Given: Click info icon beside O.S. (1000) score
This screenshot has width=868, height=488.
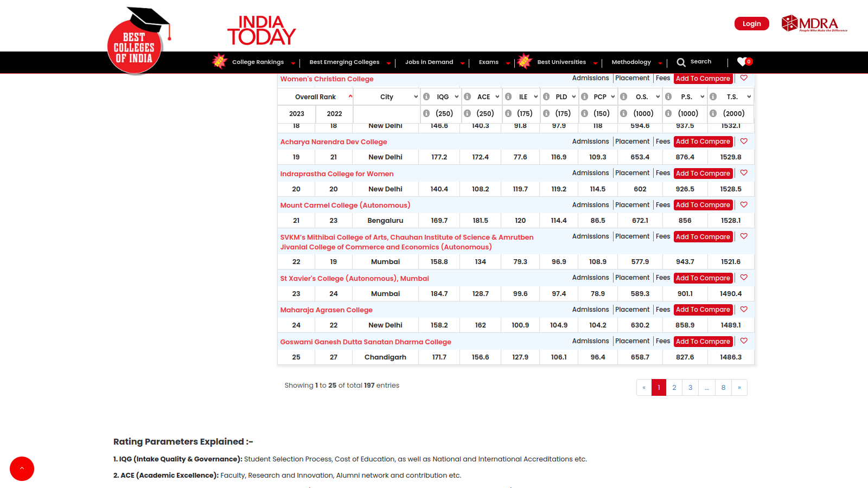Looking at the screenshot, I should point(624,113).
